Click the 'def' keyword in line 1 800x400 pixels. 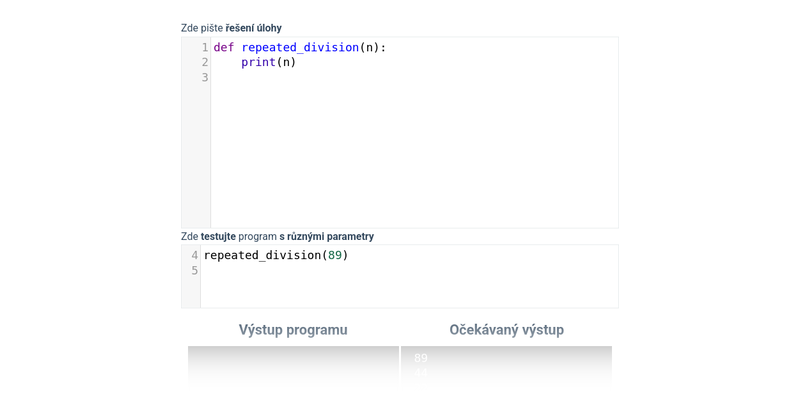click(223, 48)
